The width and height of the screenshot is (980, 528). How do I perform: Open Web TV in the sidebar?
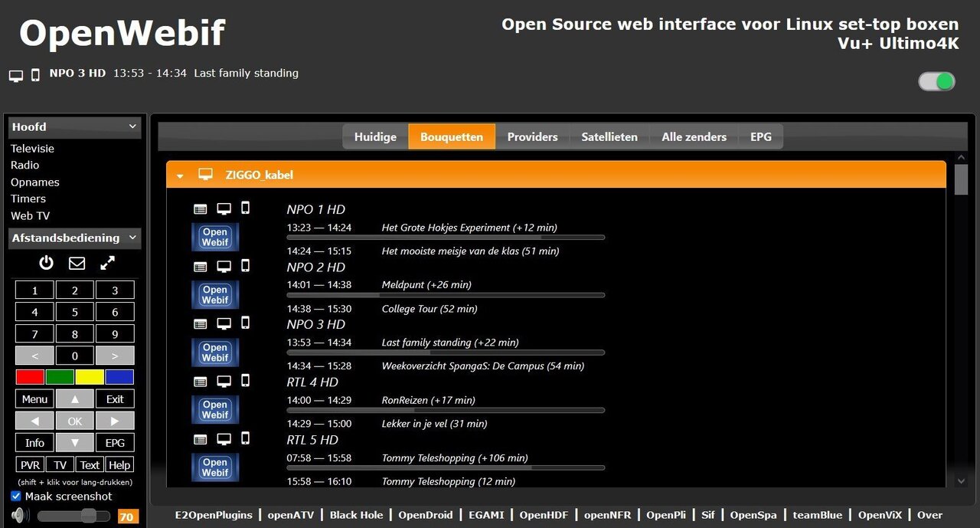[x=30, y=216]
